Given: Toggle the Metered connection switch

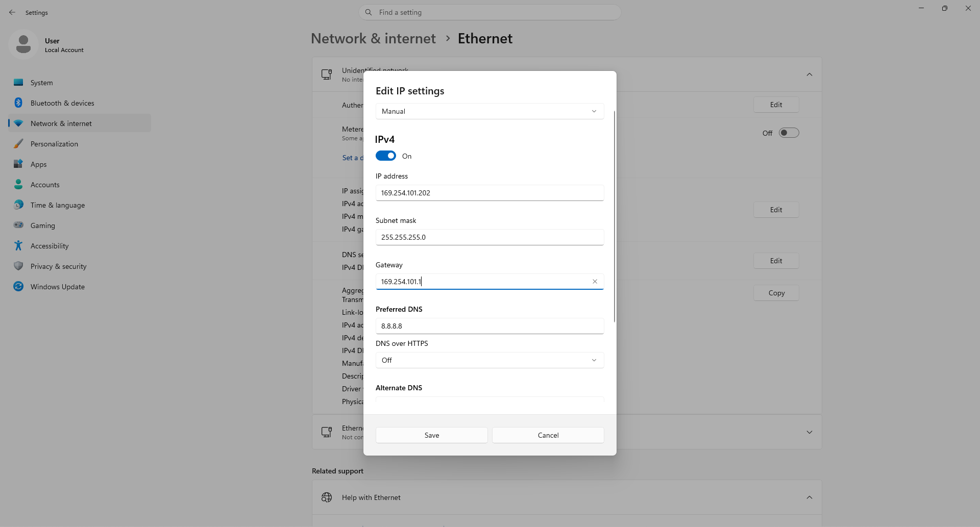Looking at the screenshot, I should pos(789,133).
